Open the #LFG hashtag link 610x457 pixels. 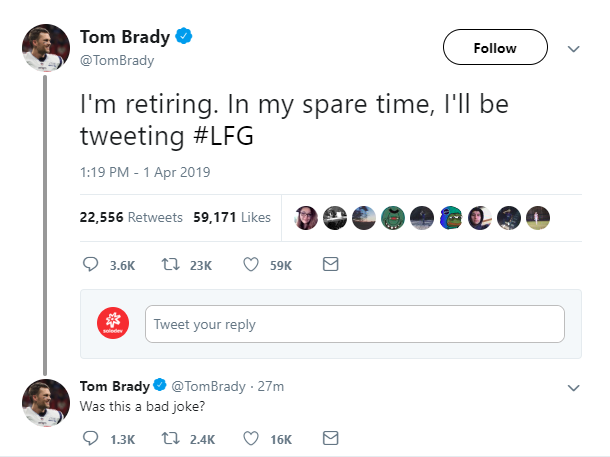[223, 136]
